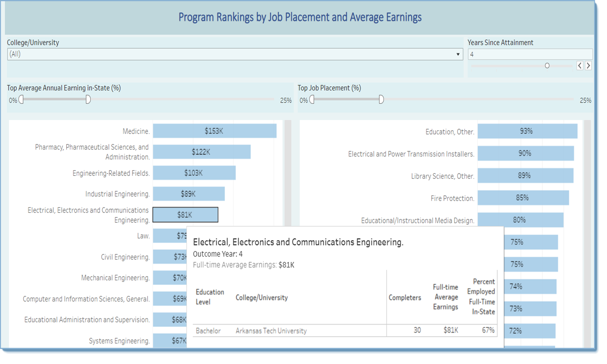
Task: Select the Pharmacy $122K bar
Action: coord(202,152)
